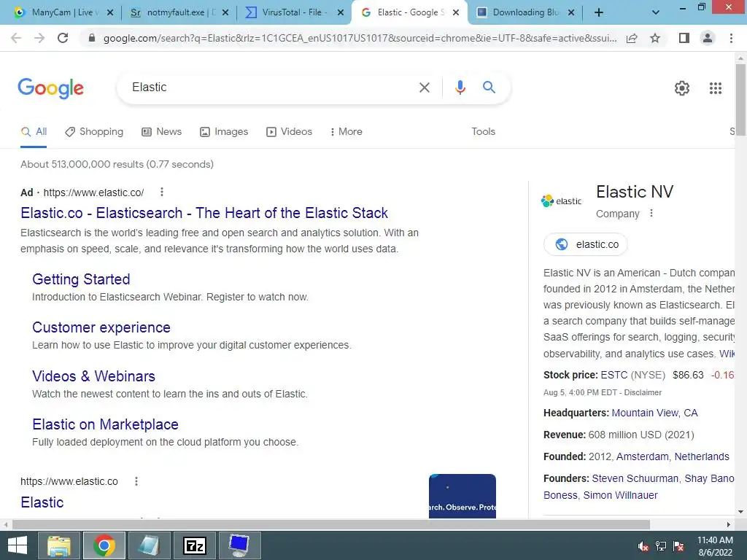The image size is (747, 560).
Task: Open 7-Zip from the taskbar
Action: click(194, 545)
